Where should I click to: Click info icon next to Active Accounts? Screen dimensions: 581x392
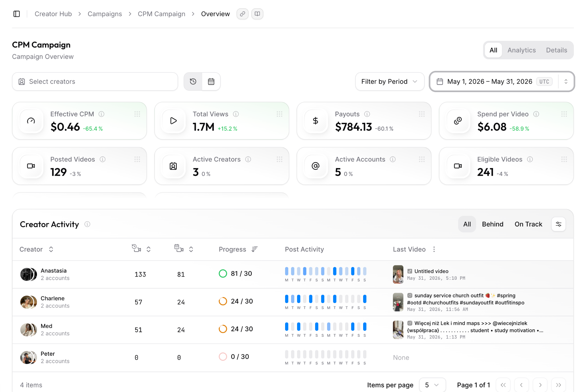tap(393, 159)
